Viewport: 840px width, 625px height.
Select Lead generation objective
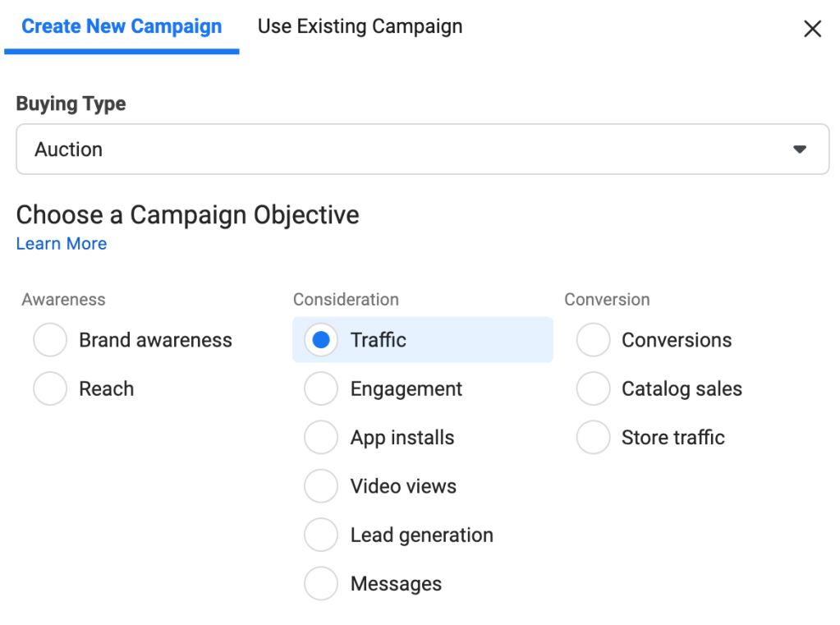click(x=321, y=535)
